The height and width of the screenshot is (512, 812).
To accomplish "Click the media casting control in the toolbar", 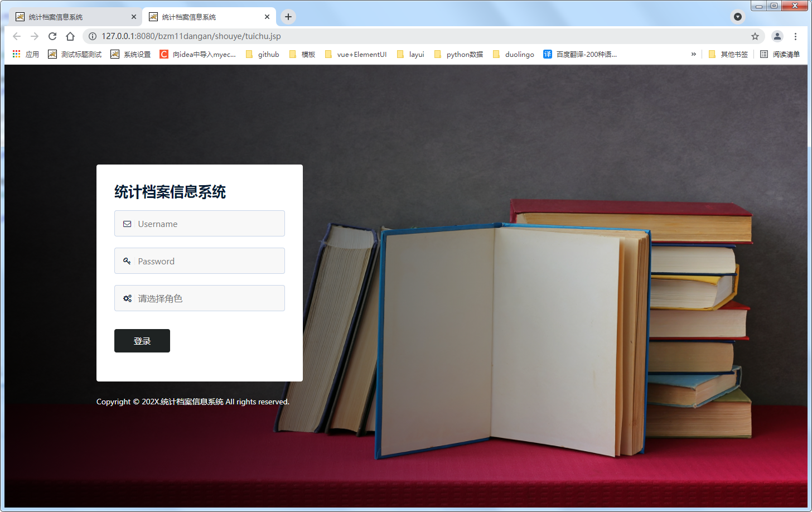I will point(737,16).
